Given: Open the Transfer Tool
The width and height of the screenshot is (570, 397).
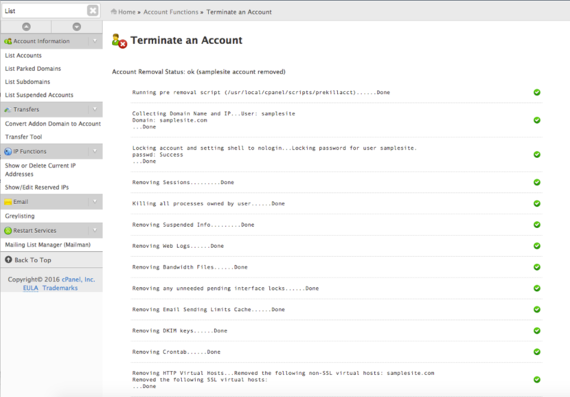Looking at the screenshot, I should pos(23,137).
